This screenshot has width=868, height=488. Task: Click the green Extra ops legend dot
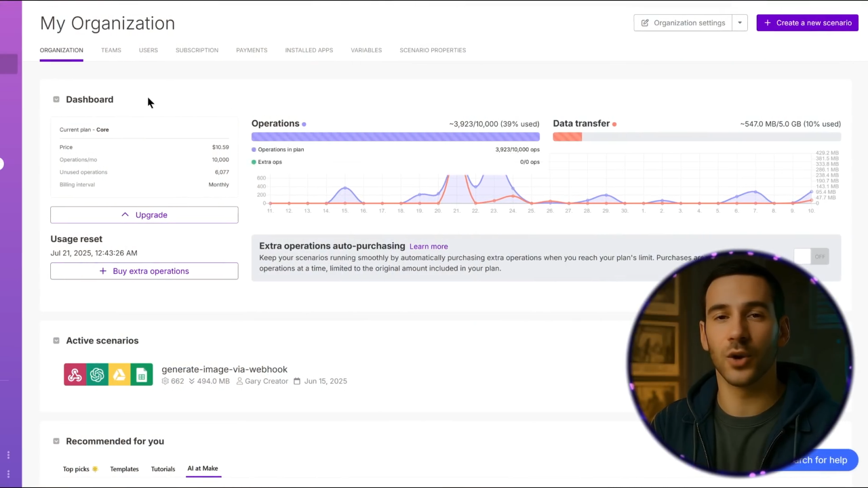point(254,162)
